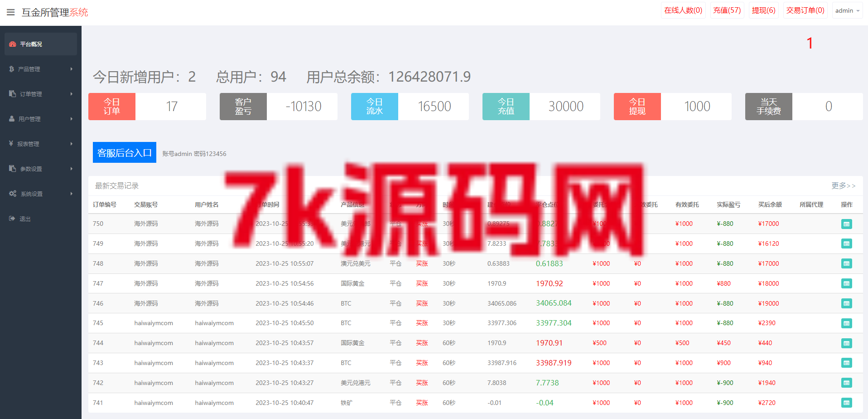Click 今日流水 stat card

[x=410, y=107]
